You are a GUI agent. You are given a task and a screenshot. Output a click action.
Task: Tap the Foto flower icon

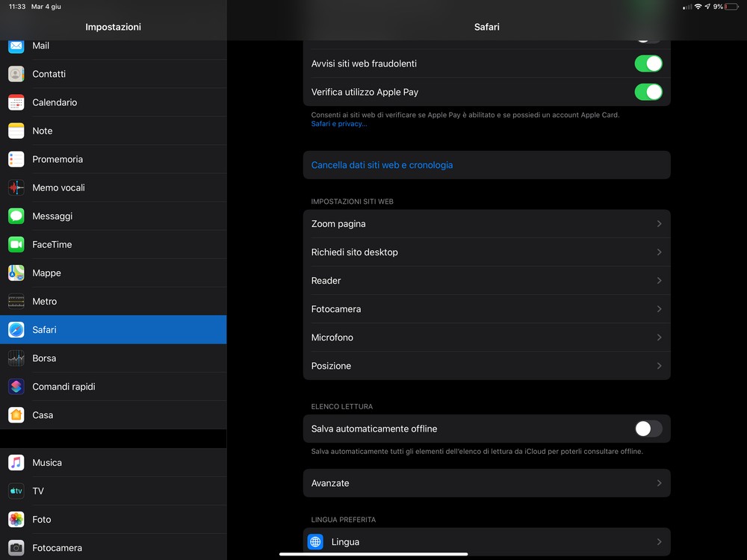coord(16,520)
